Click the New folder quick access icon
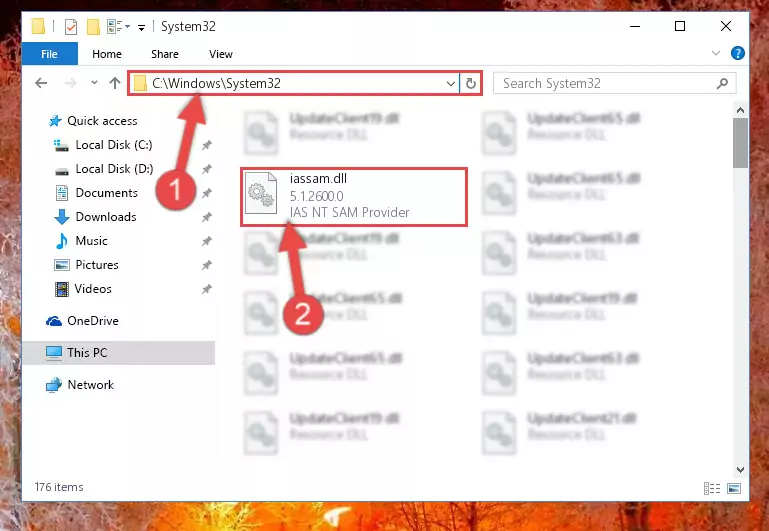Image resolution: width=769 pixels, height=531 pixels. click(93, 26)
